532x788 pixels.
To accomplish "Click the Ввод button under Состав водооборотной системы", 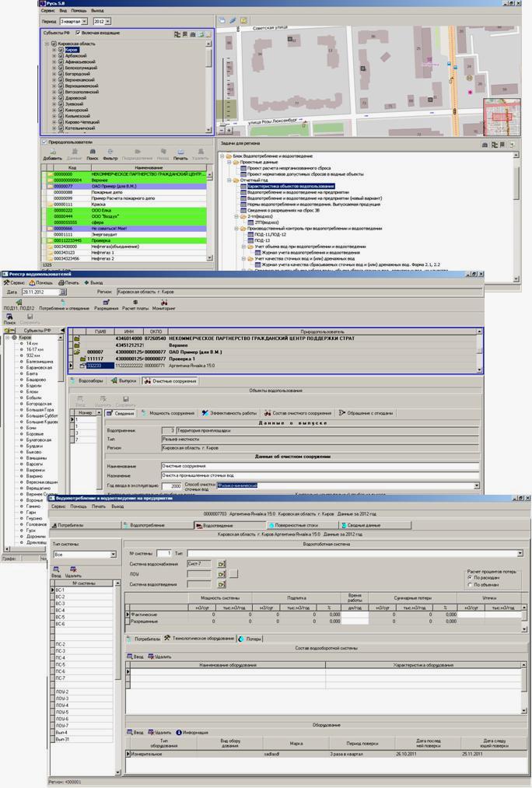I will click(x=135, y=657).
